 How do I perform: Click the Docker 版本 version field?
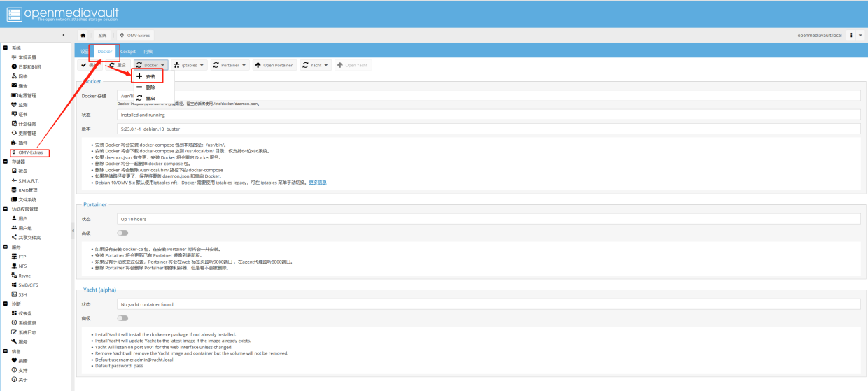(489, 129)
